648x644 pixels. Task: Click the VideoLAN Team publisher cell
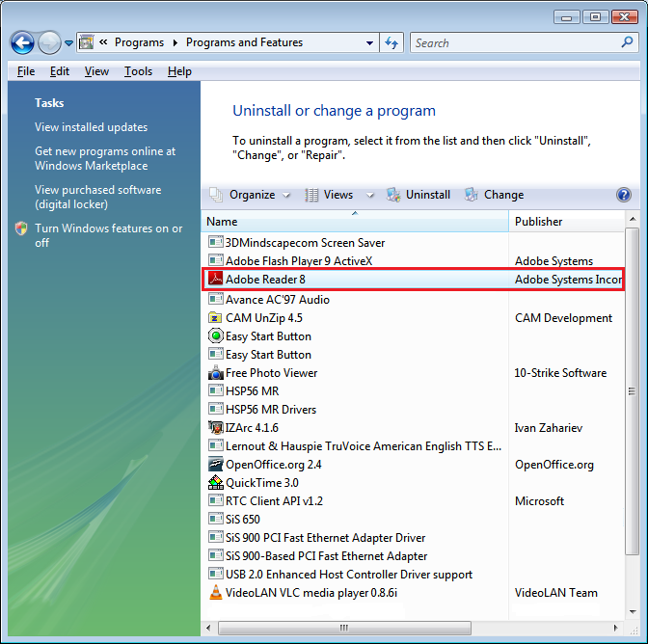point(555,593)
